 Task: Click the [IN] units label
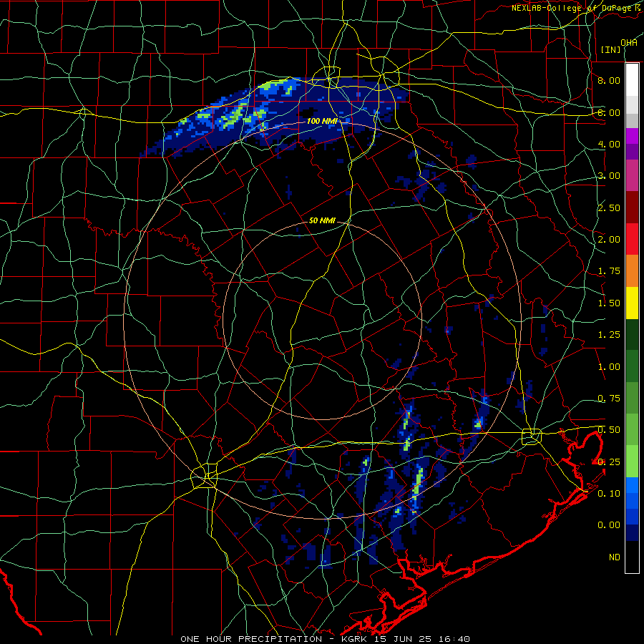click(x=610, y=49)
